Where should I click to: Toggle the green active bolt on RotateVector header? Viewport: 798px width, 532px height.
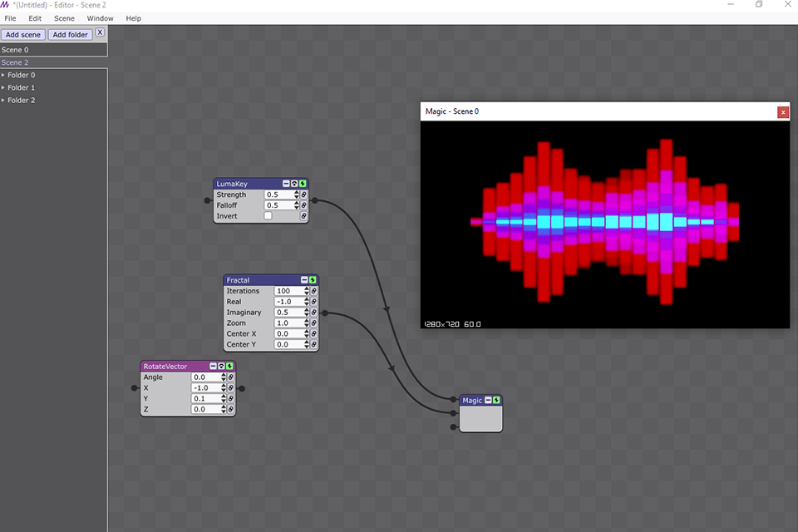[229, 367]
